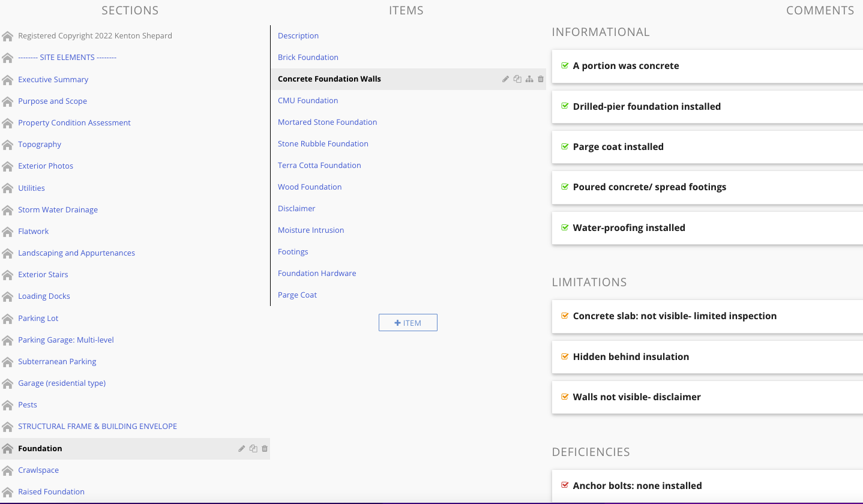Screen dimensions: 863x504
Task: Select the Terra Cotta Foundation item
Action: (319, 166)
